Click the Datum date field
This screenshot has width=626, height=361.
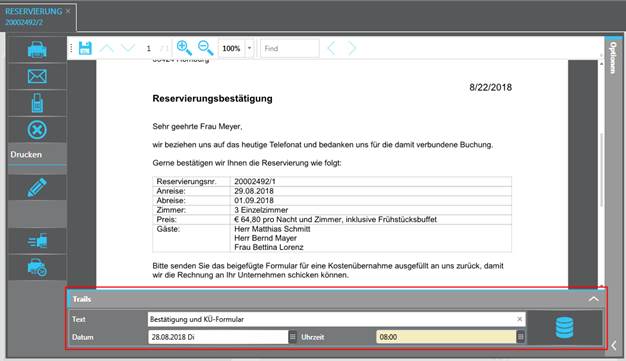pos(218,337)
